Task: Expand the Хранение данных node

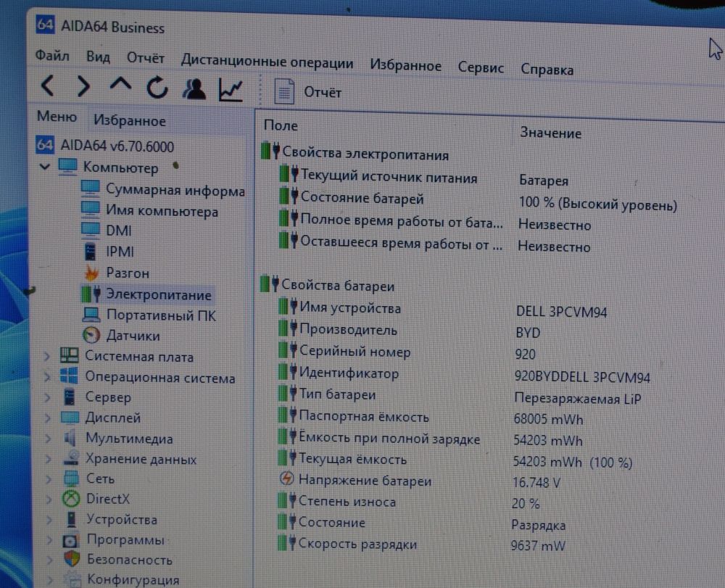Action: point(49,458)
